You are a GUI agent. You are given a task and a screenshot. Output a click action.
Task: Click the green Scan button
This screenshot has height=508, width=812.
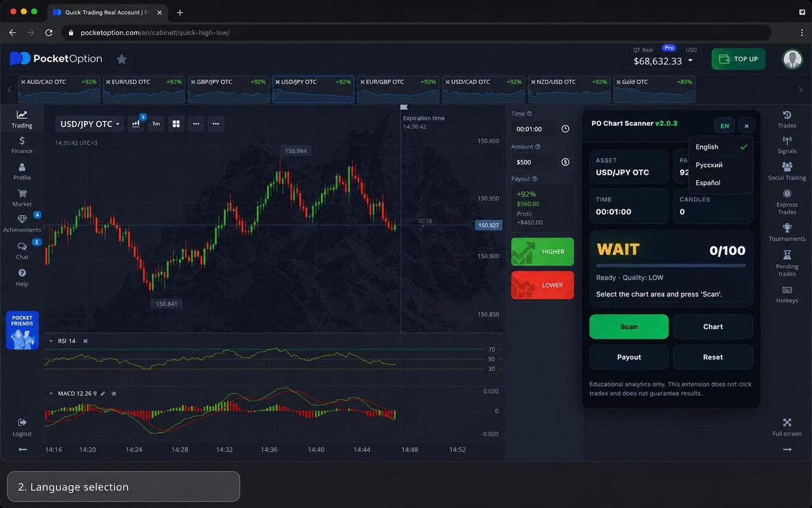pyautogui.click(x=629, y=326)
